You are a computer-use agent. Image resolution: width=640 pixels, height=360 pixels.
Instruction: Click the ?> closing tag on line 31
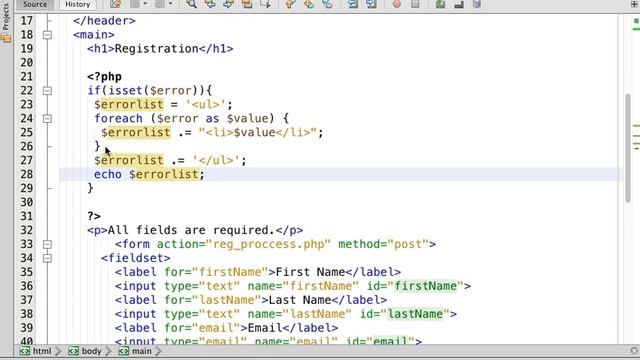click(x=94, y=216)
